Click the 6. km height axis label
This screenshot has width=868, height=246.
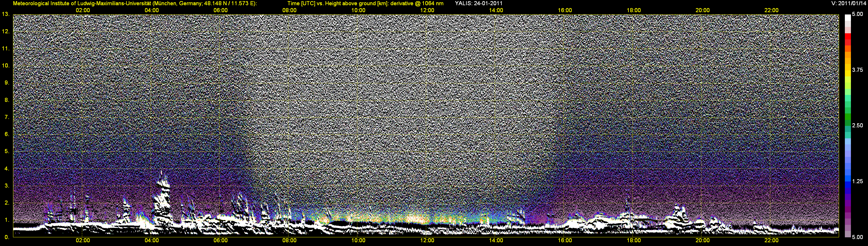coord(7,134)
